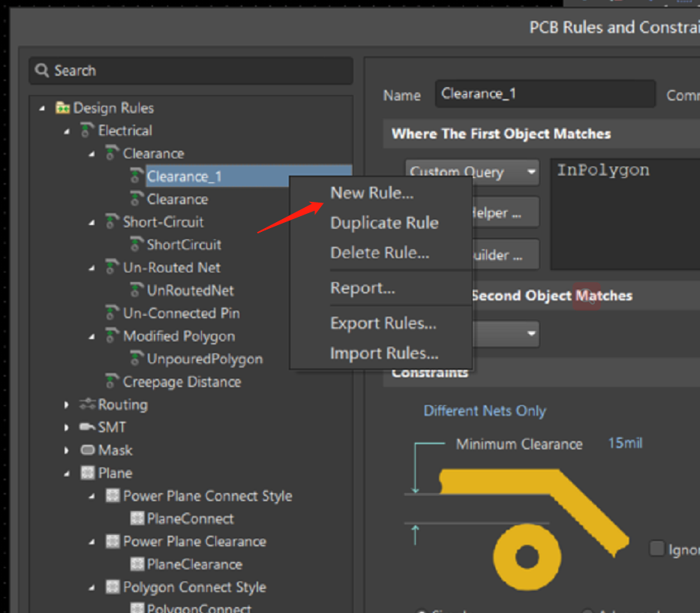This screenshot has height=613, width=700.
Task: Select the UnpouredPolygon rule in tree
Action: point(204,359)
